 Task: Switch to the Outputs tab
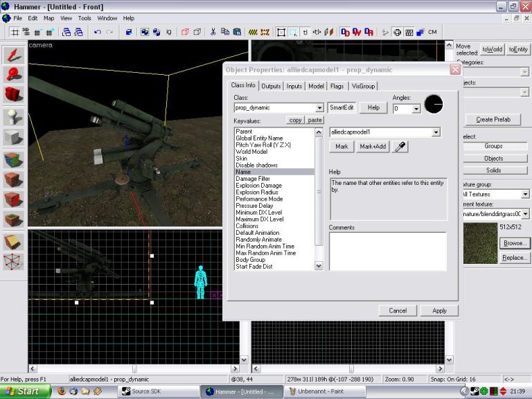coord(271,86)
